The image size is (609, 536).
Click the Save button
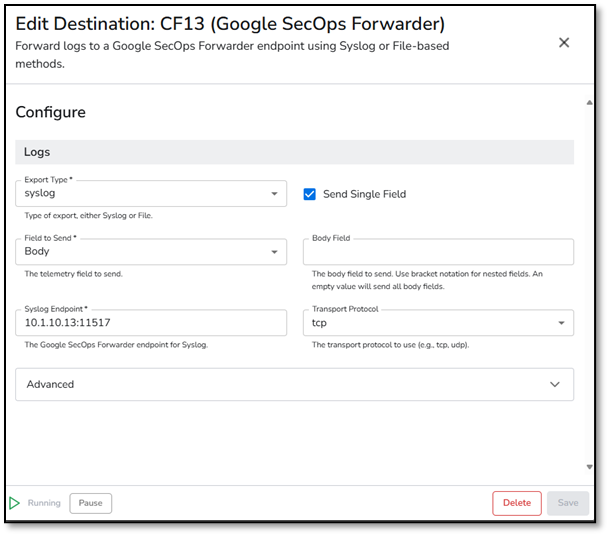click(568, 503)
